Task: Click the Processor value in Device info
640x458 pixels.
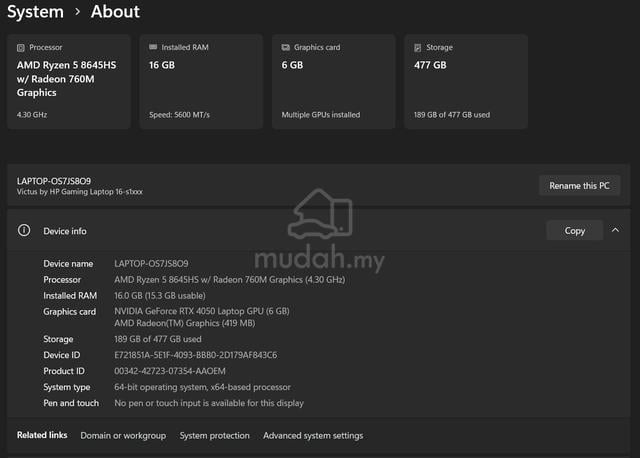Action: [x=229, y=280]
